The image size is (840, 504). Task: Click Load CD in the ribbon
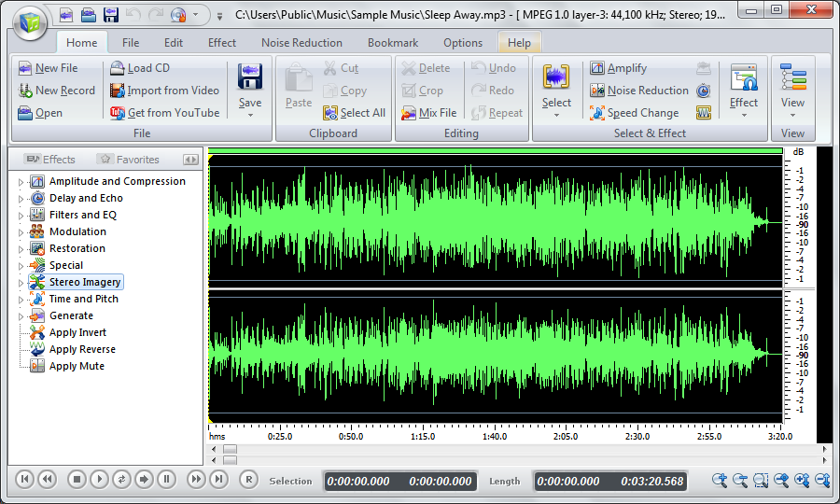140,68
